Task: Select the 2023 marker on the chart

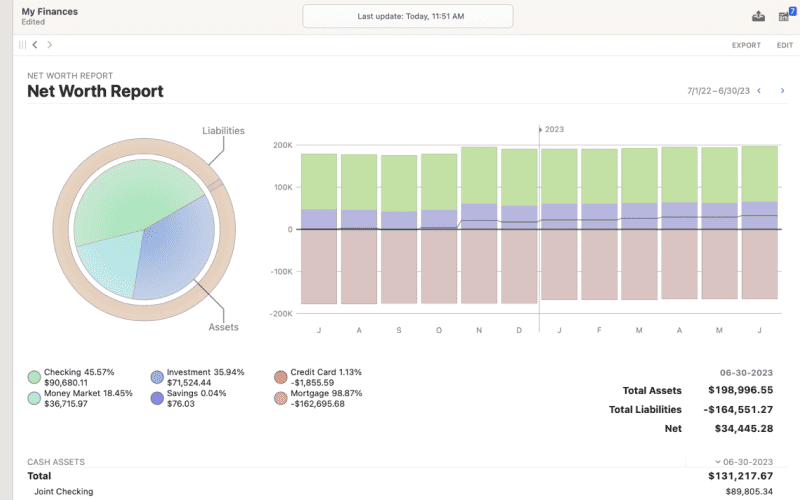Action: click(x=553, y=129)
